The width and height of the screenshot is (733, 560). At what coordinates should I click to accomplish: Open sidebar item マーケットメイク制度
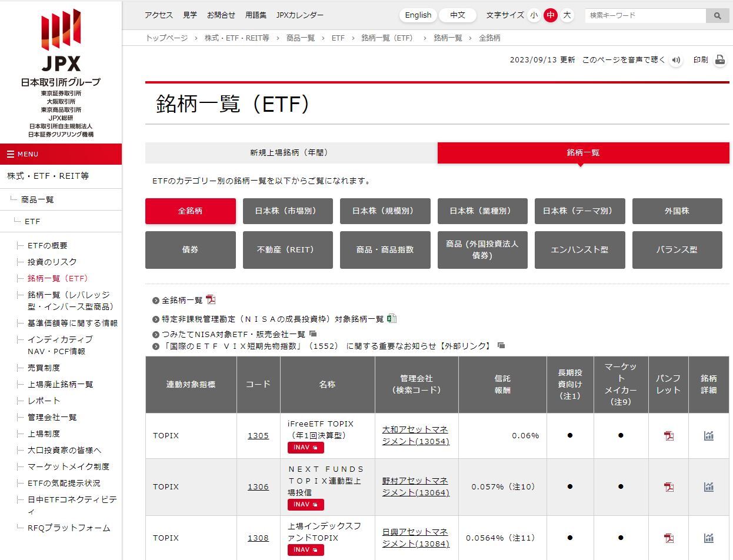coord(68,467)
